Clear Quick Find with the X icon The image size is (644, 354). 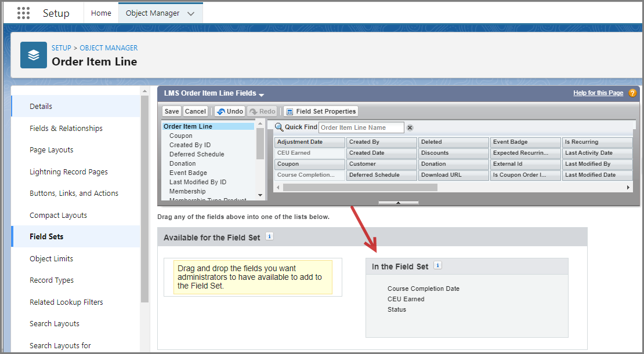(410, 127)
